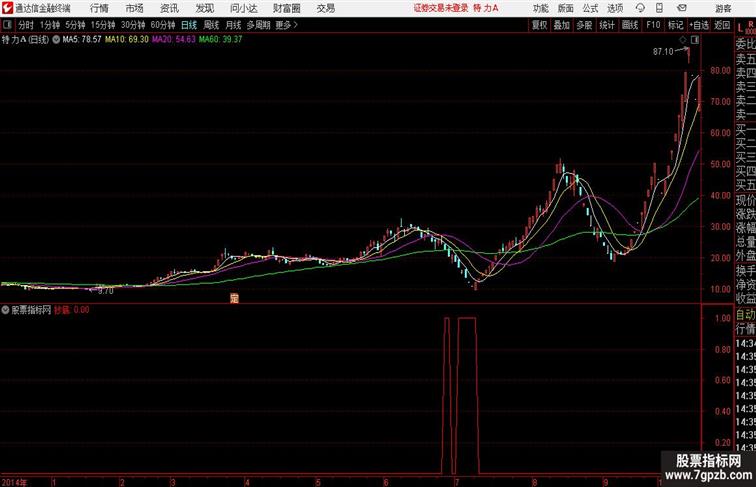Click the month 7 time axis marker
This screenshot has width=756, height=487.
pyautogui.click(x=456, y=482)
